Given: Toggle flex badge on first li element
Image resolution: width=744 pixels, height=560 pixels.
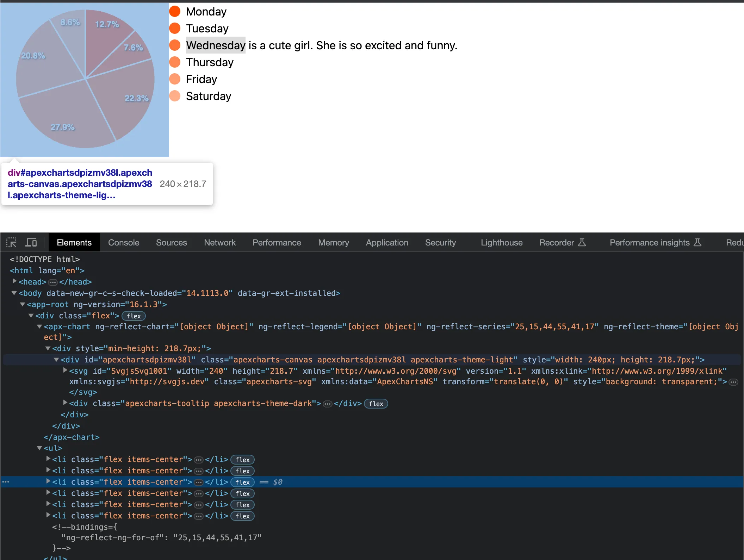Looking at the screenshot, I should click(242, 460).
